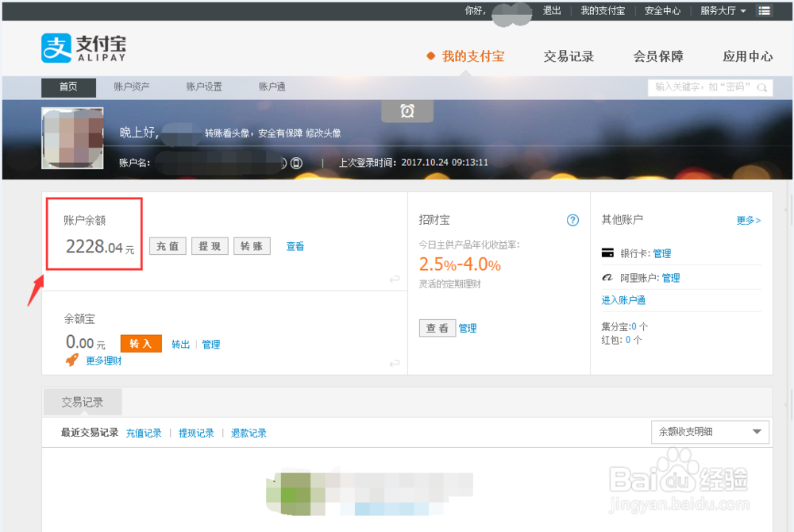Click the orange 转入 button
Image resolution: width=794 pixels, height=532 pixels.
pyautogui.click(x=141, y=344)
